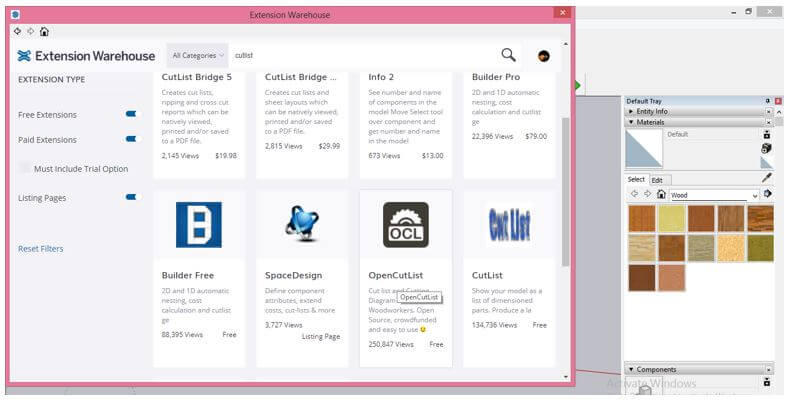This screenshot has width=790, height=405.
Task: Select the olive green wood swatch
Action: point(760,248)
